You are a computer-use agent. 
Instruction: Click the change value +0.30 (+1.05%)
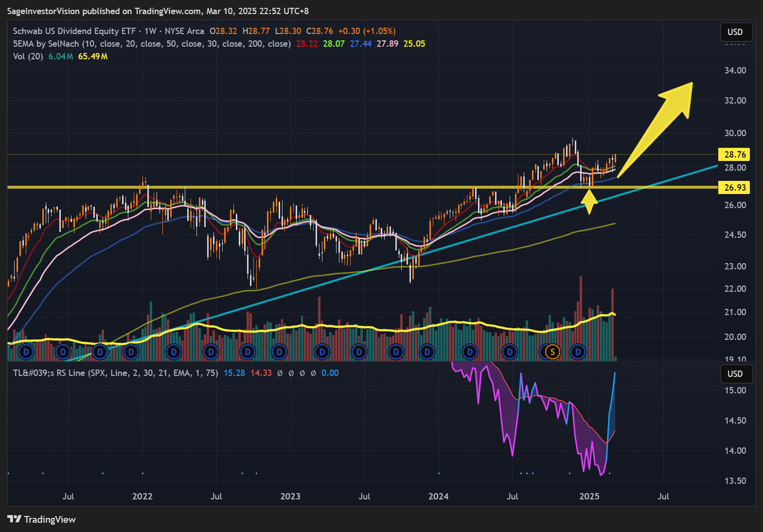[367, 31]
